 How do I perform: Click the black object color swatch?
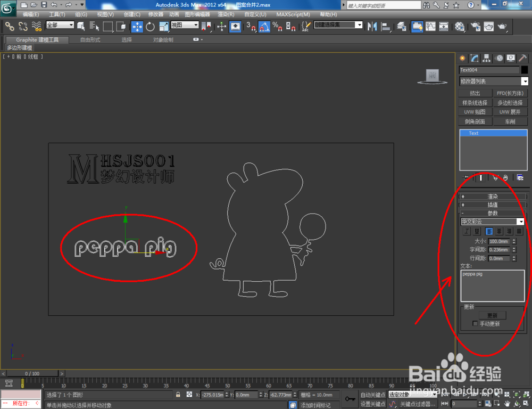[524, 70]
